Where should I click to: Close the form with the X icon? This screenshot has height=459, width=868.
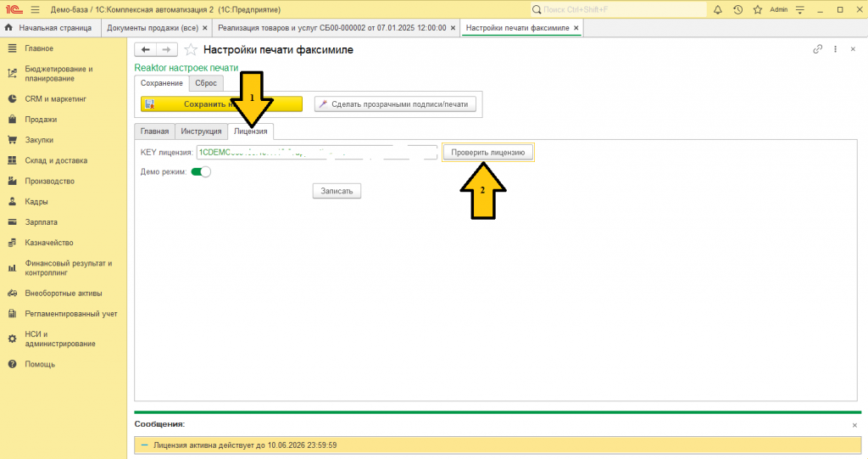pos(853,49)
